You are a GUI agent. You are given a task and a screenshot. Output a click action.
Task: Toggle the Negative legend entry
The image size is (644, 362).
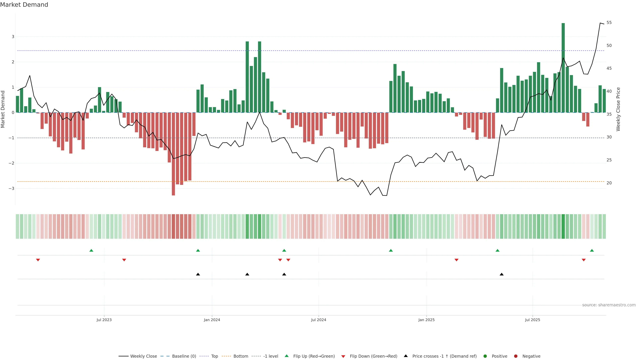point(531,356)
